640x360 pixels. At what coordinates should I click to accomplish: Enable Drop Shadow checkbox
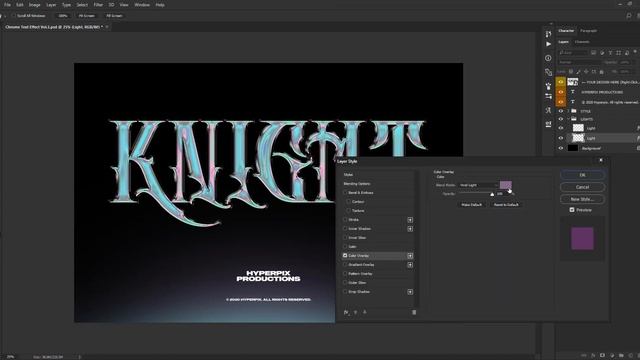pos(345,291)
